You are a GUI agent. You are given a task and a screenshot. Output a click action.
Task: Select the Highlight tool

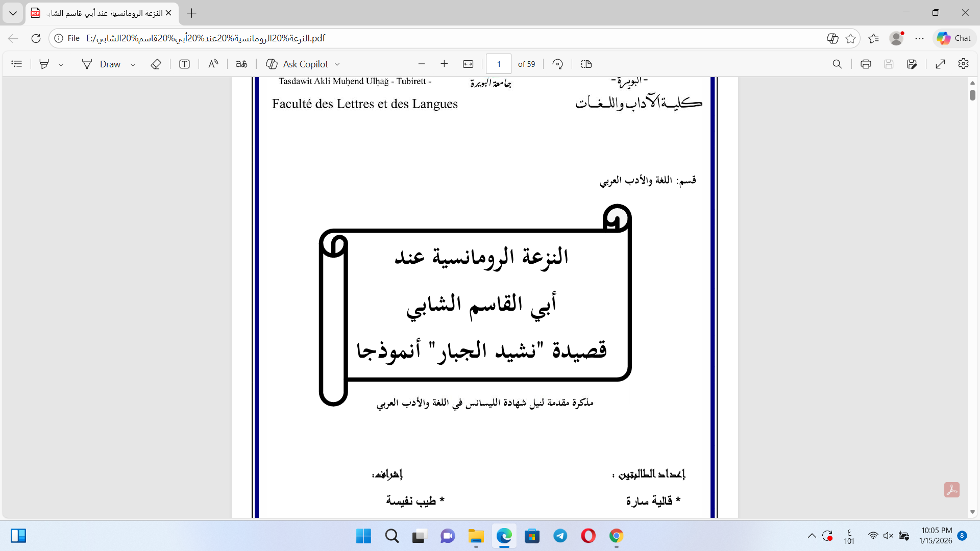pos(44,64)
